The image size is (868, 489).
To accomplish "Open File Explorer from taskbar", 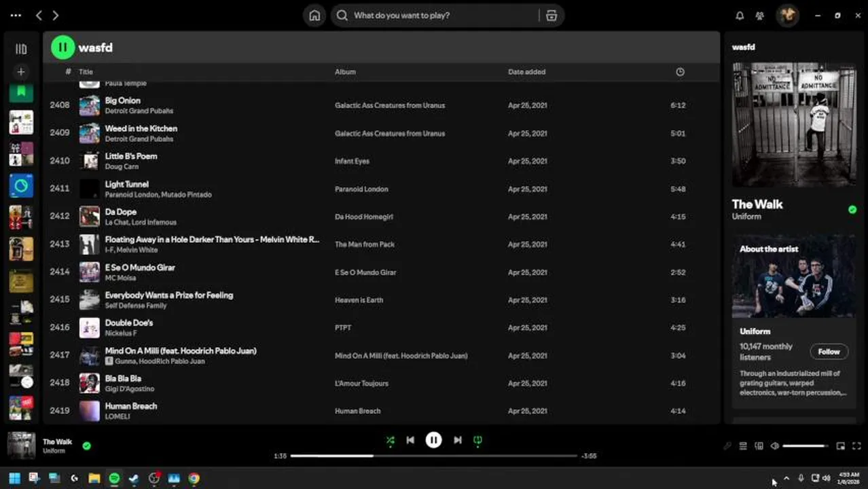I will coord(94,478).
